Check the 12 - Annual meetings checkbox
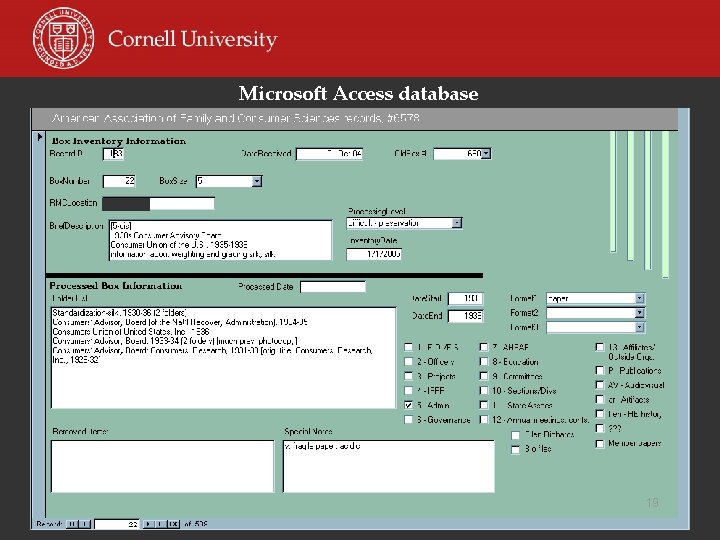Screen dimensions: 720x540 [484, 419]
